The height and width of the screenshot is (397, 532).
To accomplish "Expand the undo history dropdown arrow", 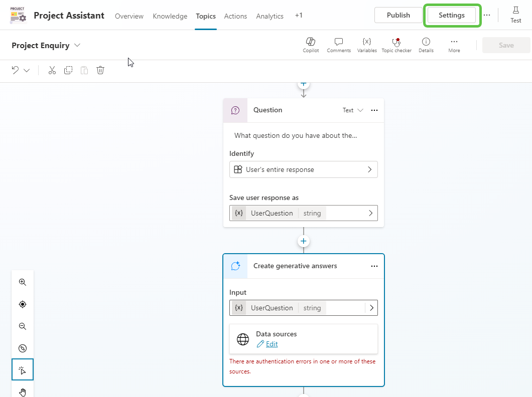I will (27, 70).
